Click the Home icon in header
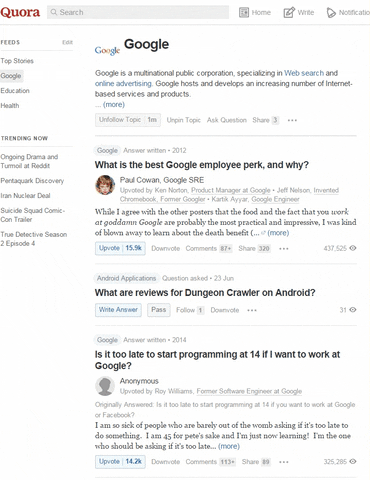370x480 pixels. pos(244,13)
